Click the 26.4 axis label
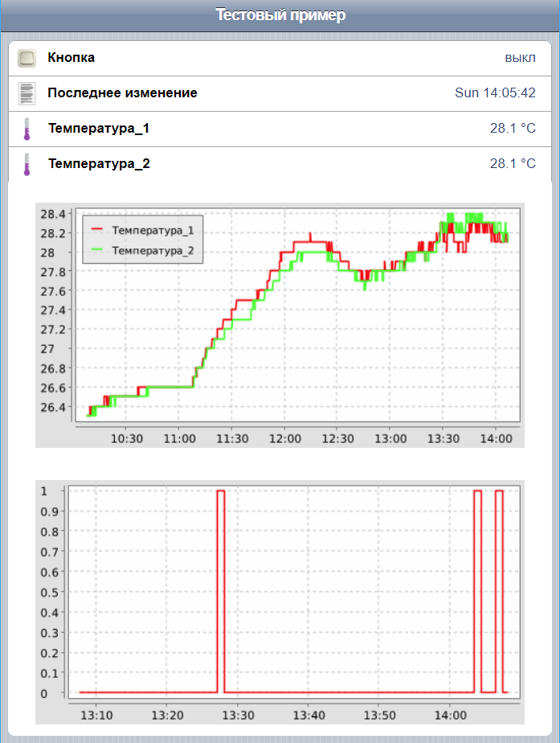This screenshot has height=743, width=560. (53, 407)
